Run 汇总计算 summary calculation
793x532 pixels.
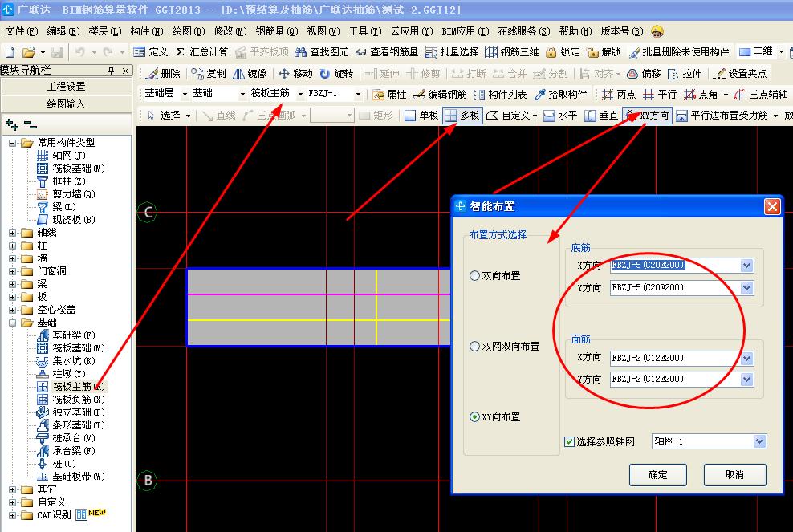click(201, 52)
